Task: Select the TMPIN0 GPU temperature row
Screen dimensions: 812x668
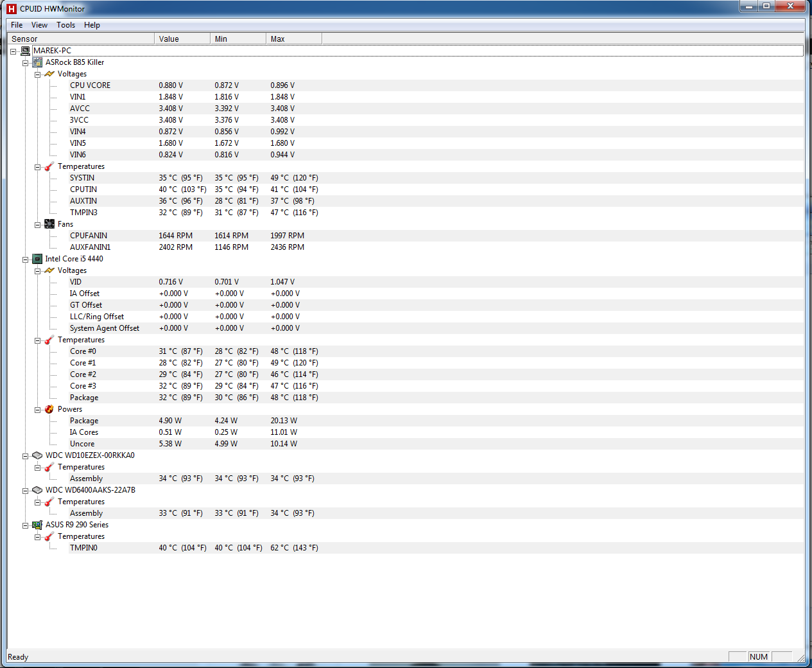Action: tap(436, 548)
